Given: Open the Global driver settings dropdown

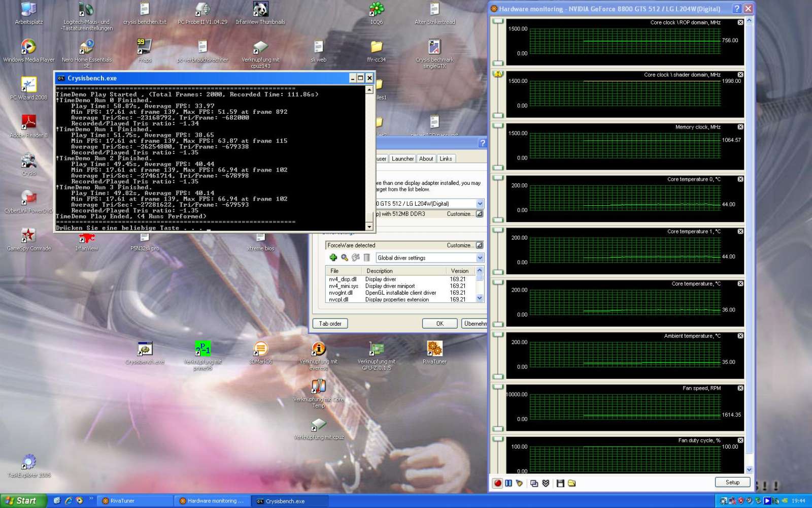Looking at the screenshot, I should point(480,258).
